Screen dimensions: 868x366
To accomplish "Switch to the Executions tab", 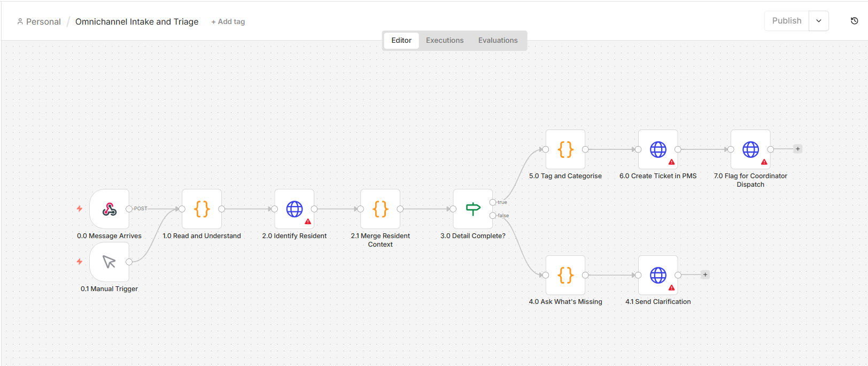I will click(445, 40).
